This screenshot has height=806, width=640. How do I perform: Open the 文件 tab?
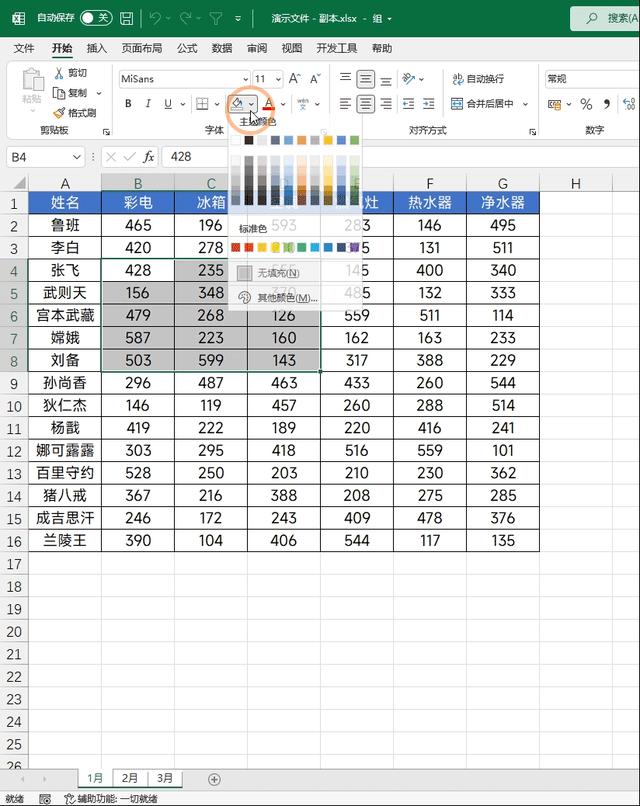(24, 48)
